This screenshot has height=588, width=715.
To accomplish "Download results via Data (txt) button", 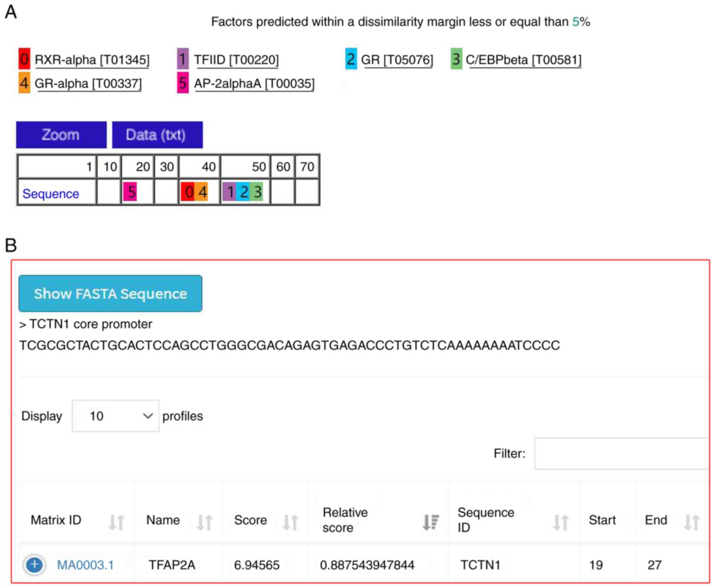I will 157,135.
